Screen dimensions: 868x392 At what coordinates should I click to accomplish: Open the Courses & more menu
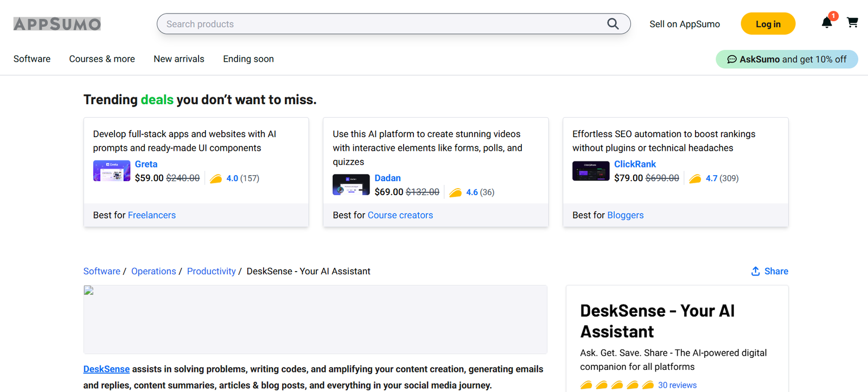coord(102,59)
